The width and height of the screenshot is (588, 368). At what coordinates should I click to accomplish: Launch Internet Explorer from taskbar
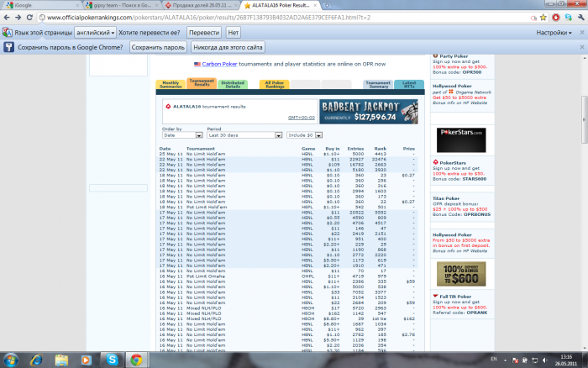pos(36,360)
